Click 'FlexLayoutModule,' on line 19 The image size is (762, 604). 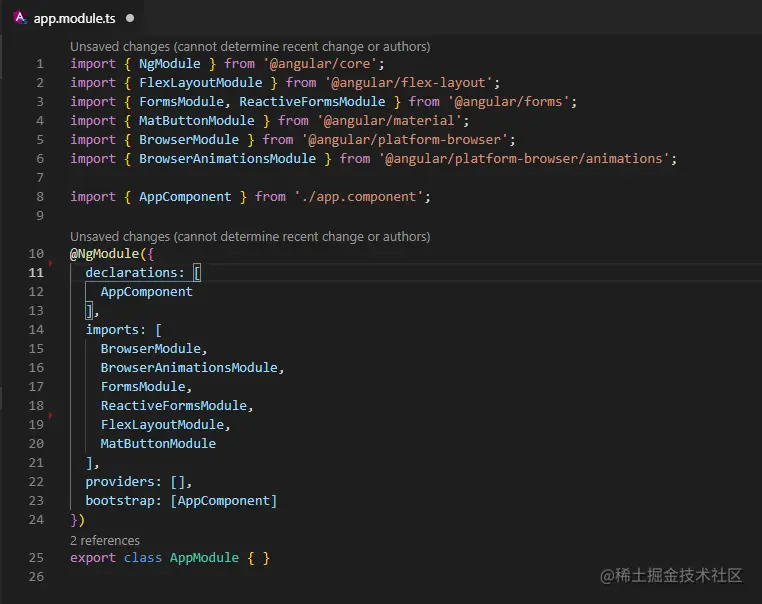coord(165,424)
